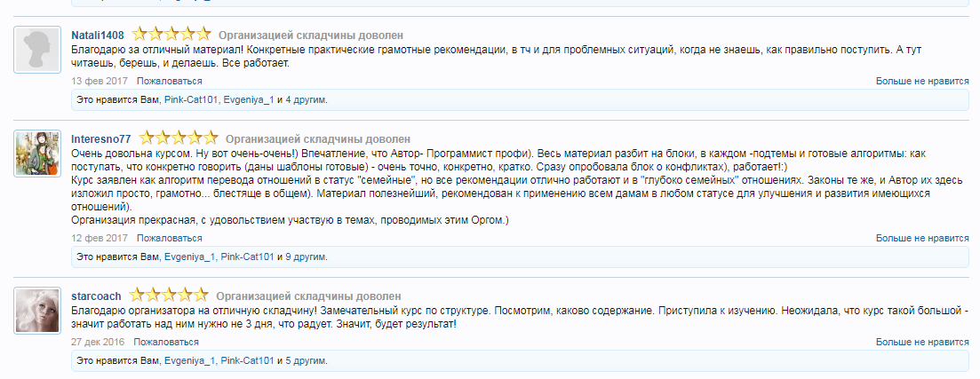The height and width of the screenshot is (379, 980).
Task: Open Interesno77's username link
Action: click(x=101, y=138)
